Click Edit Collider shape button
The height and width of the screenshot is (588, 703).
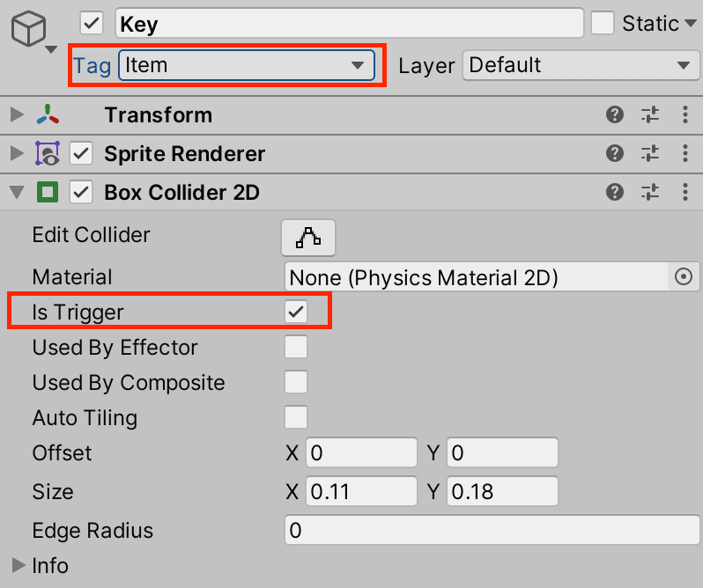[308, 236]
